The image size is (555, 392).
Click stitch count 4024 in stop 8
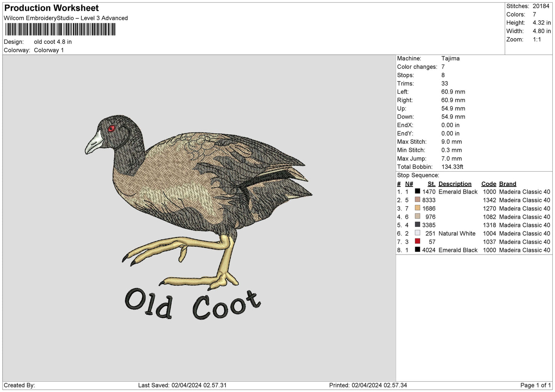pos(429,250)
